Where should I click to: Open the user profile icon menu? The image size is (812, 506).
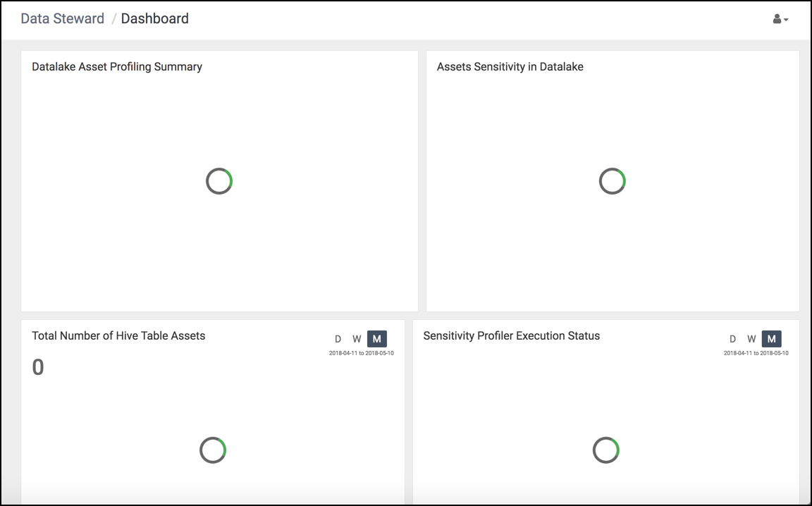pyautogui.click(x=777, y=19)
